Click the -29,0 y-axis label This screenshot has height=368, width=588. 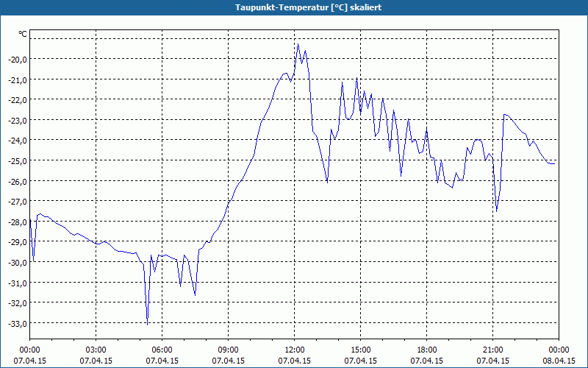pyautogui.click(x=19, y=242)
